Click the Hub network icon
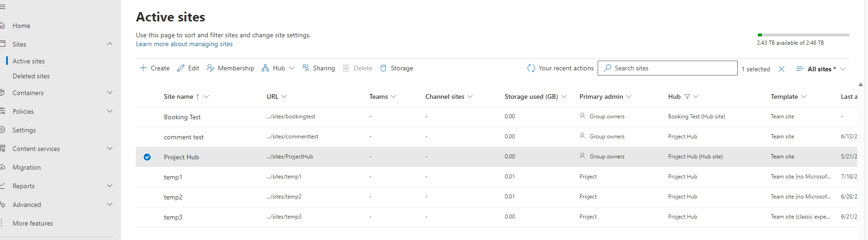868x240 pixels. pos(265,68)
